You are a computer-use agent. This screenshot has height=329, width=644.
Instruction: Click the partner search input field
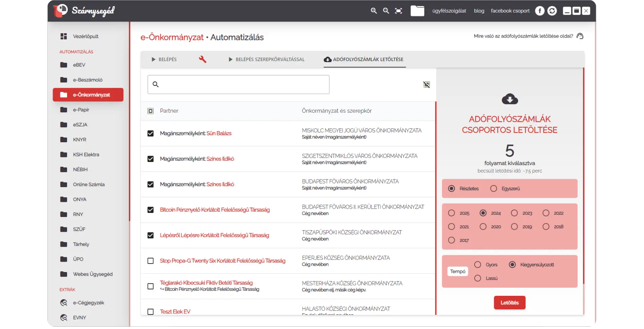click(x=238, y=85)
